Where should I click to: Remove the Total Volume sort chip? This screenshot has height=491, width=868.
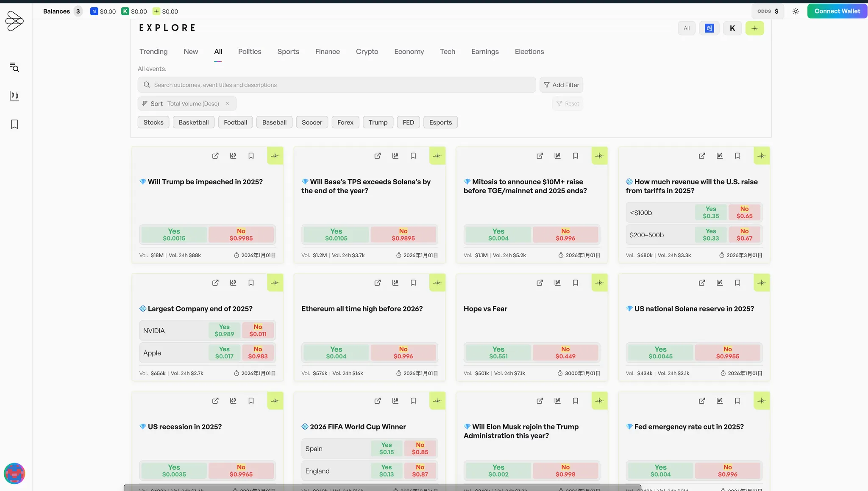[x=227, y=104]
